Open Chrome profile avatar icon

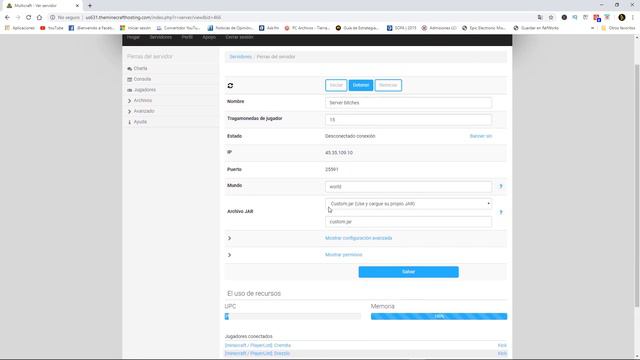(x=622, y=18)
